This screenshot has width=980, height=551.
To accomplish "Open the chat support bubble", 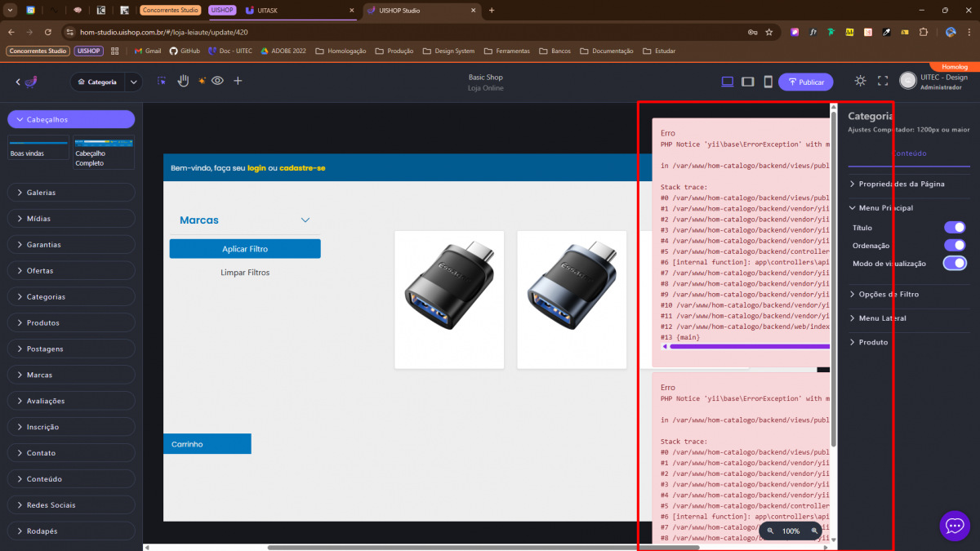I will pyautogui.click(x=955, y=526).
